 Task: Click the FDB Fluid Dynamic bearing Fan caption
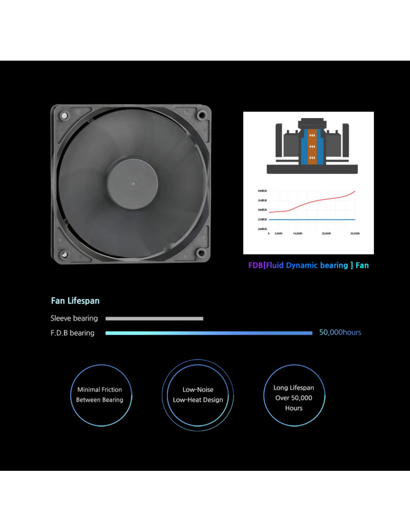tap(308, 265)
